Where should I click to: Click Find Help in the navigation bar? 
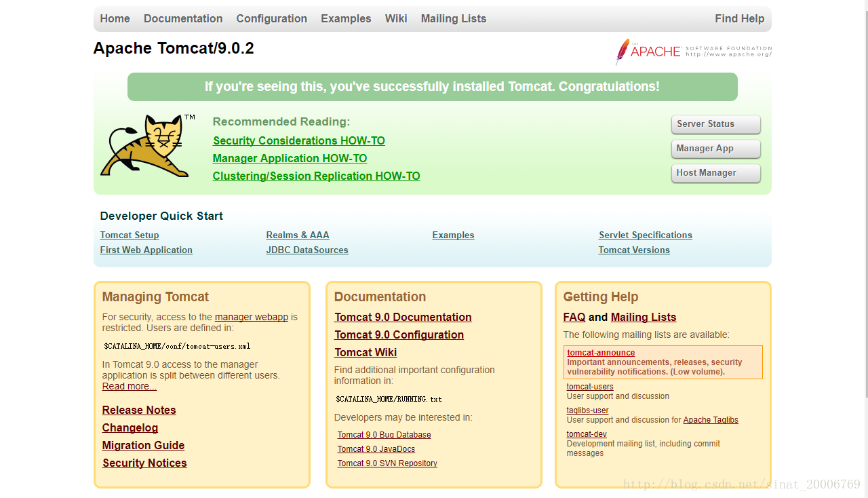tap(739, 19)
